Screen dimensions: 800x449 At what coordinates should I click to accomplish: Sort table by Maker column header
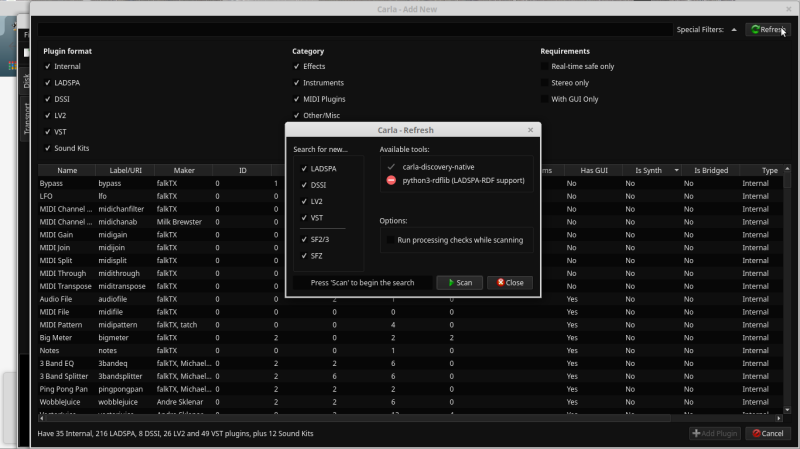tap(184, 170)
